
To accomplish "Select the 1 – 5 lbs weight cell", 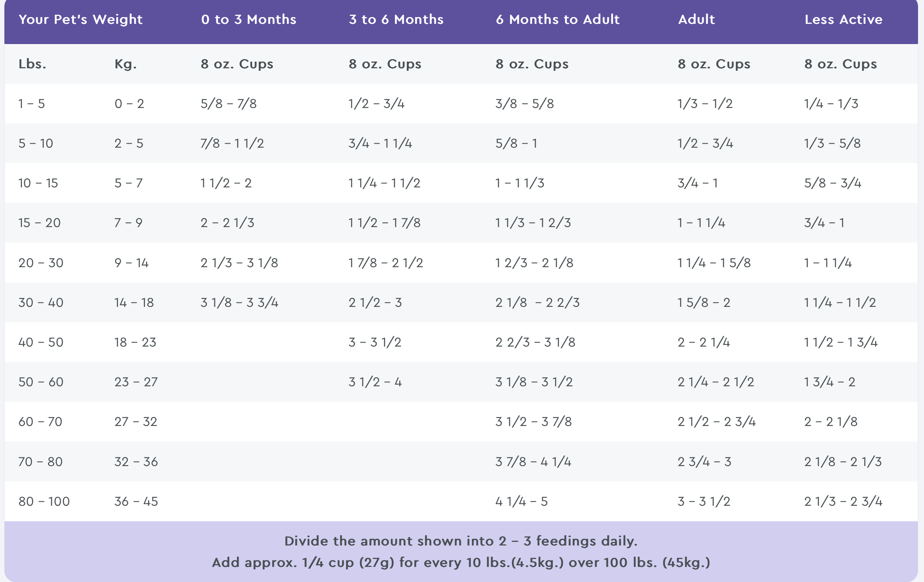I will click(x=31, y=104).
